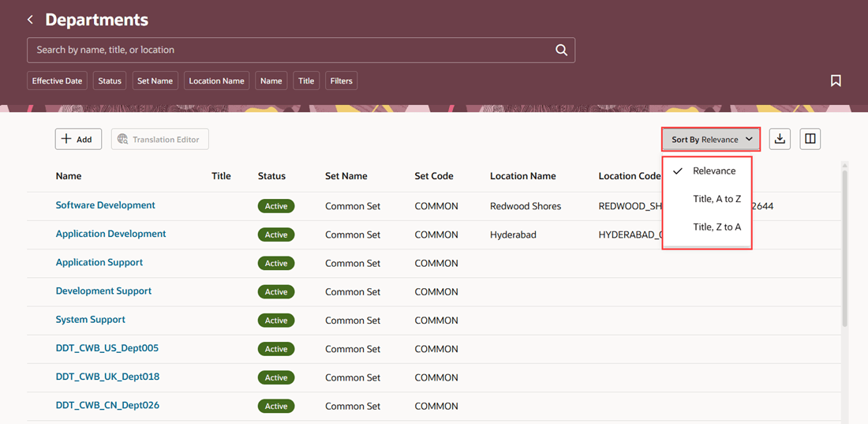Click Hyderabad location cell
868x424 pixels.
pyautogui.click(x=513, y=235)
